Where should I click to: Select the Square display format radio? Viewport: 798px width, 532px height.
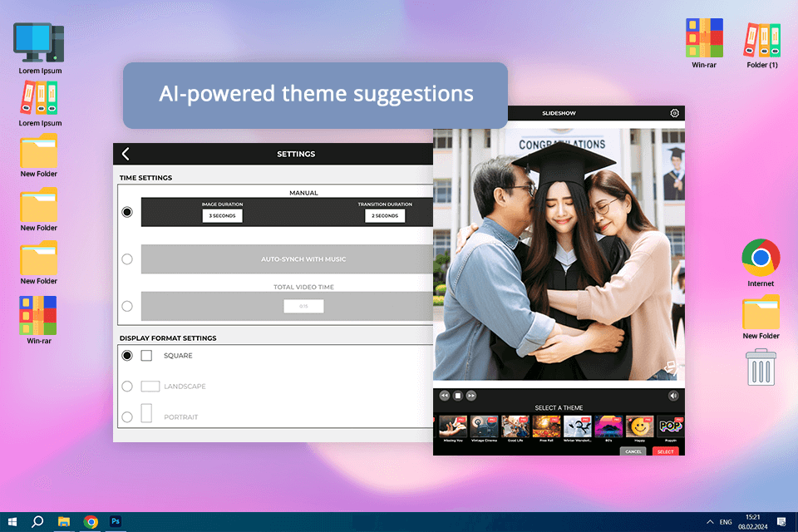point(127,355)
